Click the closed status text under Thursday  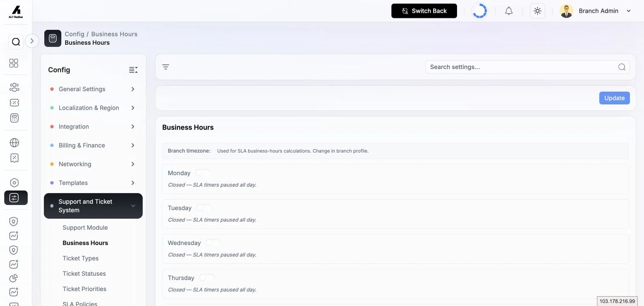(x=212, y=290)
